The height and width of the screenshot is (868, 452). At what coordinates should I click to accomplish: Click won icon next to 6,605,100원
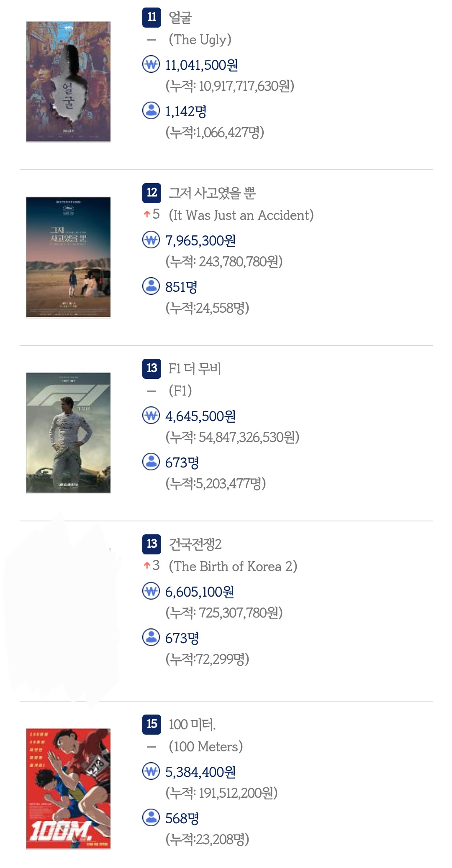click(151, 591)
